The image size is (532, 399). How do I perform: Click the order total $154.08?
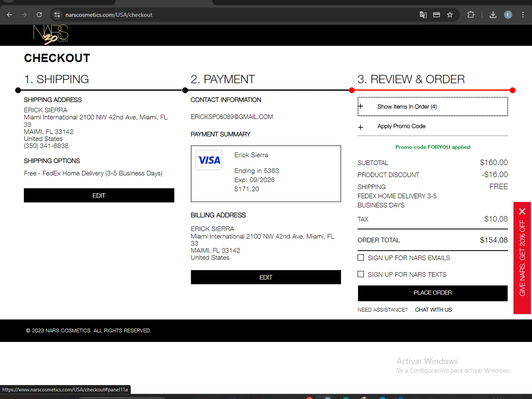494,240
